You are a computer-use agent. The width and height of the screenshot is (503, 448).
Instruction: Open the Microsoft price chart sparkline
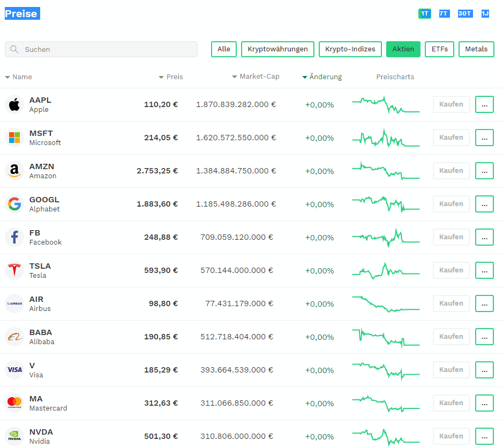tap(386, 138)
